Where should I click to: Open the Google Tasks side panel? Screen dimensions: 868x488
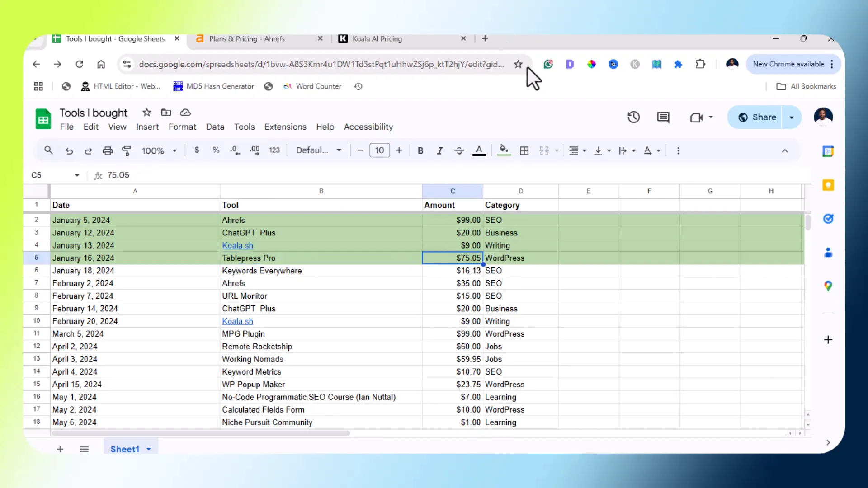828,219
